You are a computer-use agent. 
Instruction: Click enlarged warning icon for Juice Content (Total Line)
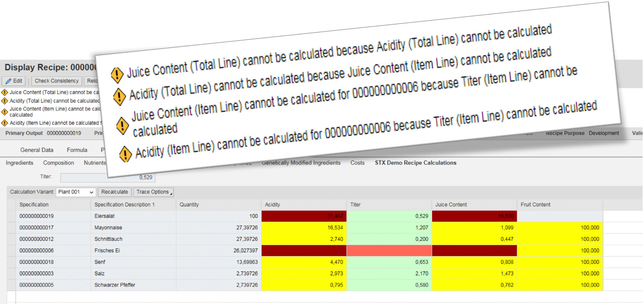(x=117, y=75)
